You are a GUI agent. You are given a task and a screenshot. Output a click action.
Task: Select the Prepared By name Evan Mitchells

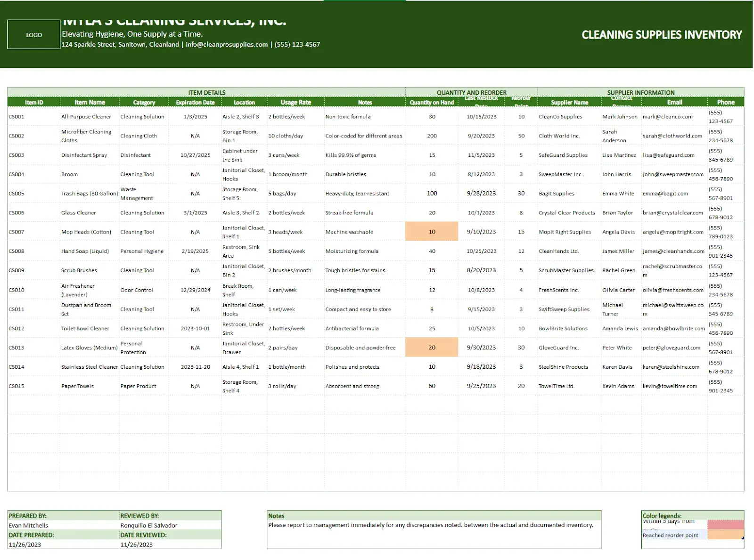29,526
